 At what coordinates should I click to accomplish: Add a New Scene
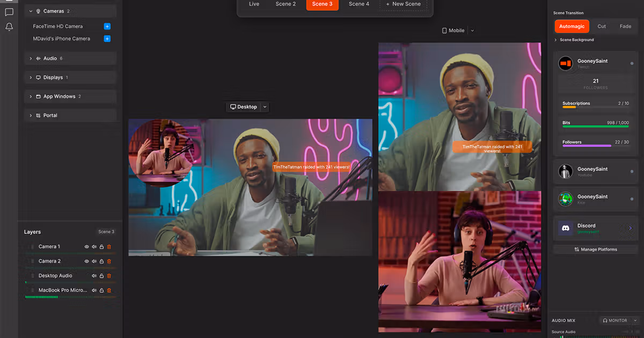click(404, 4)
